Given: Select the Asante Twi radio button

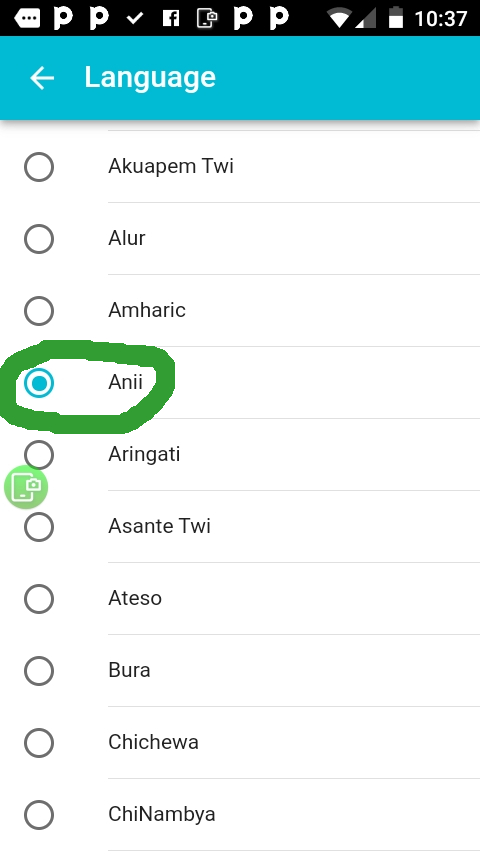Looking at the screenshot, I should (x=39, y=527).
